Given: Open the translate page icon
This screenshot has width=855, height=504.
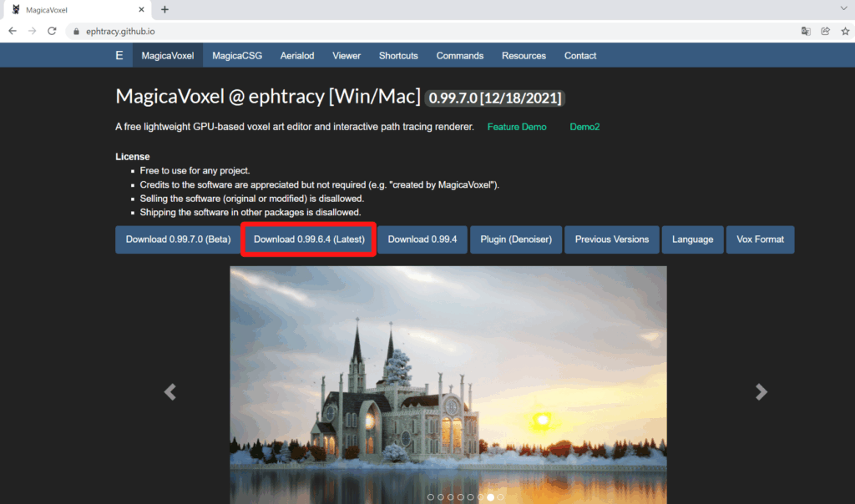Looking at the screenshot, I should pyautogui.click(x=806, y=31).
